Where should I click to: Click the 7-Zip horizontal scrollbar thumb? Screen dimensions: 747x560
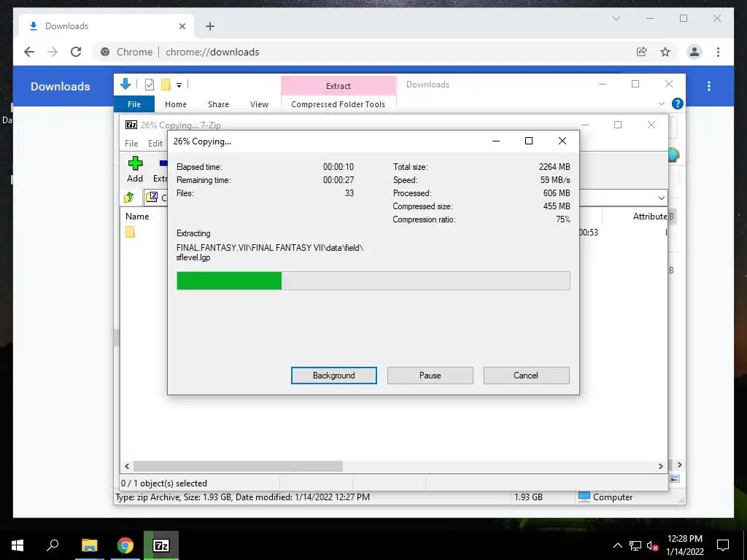(x=238, y=466)
